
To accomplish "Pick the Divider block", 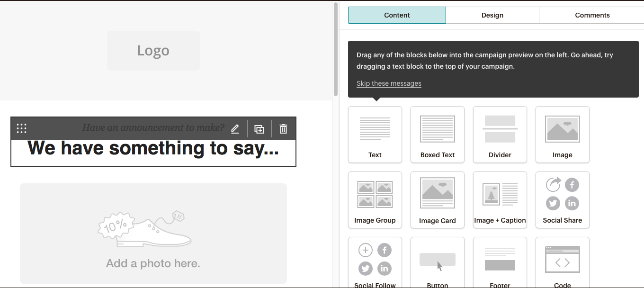I will click(500, 135).
